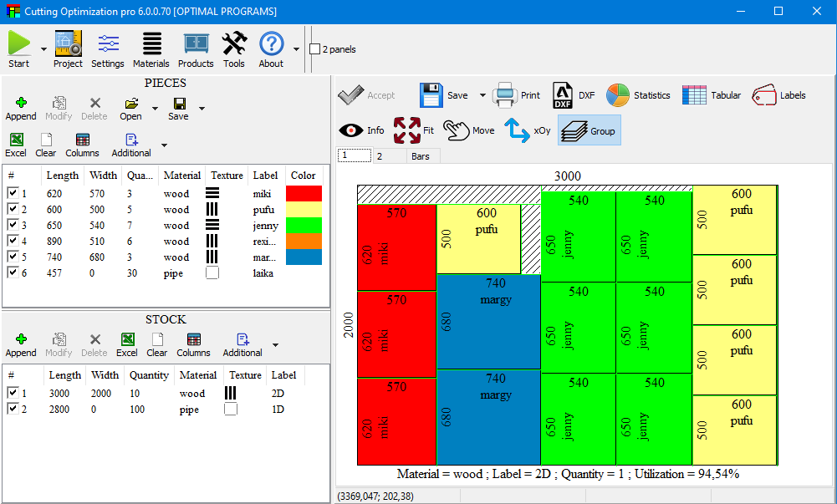Import Excel in STOCK panel
837x504 pixels.
click(127, 345)
